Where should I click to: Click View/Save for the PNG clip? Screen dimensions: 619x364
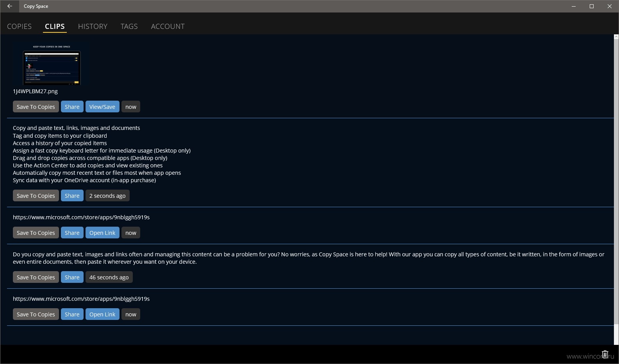(102, 107)
